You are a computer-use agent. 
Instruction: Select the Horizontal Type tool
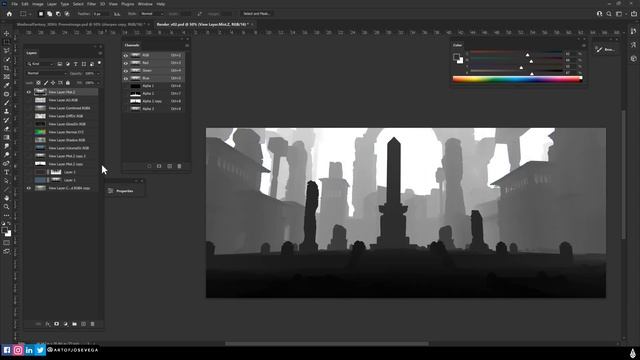[7, 172]
